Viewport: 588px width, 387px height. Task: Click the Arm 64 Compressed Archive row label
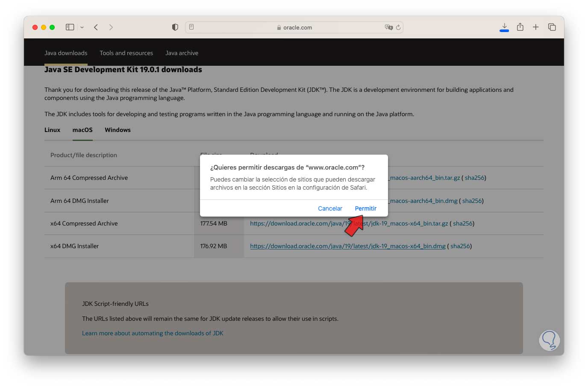pyautogui.click(x=89, y=178)
